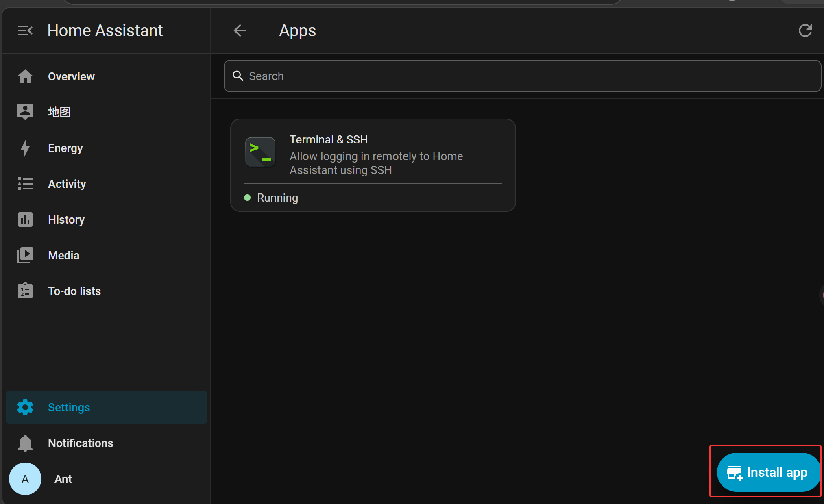The height and width of the screenshot is (504, 824).
Task: Go back with the arrow next to Apps
Action: [240, 30]
